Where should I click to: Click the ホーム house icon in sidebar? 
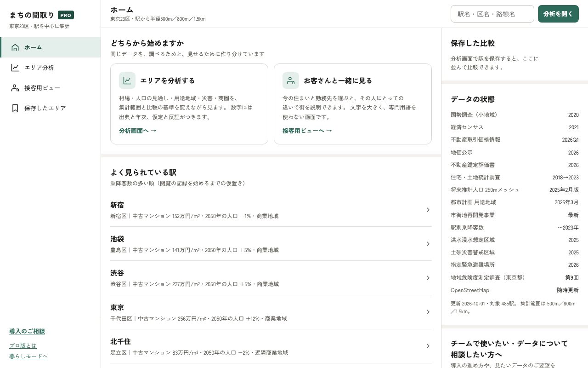tap(15, 47)
